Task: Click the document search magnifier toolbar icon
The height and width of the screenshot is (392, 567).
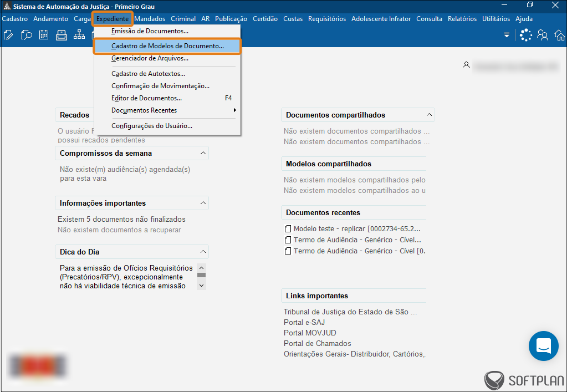Action: [x=26, y=35]
